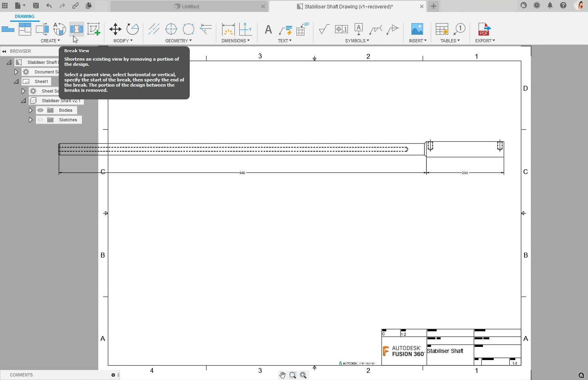Select the Rotate tool icon
The image size is (588, 380).
[x=133, y=29]
